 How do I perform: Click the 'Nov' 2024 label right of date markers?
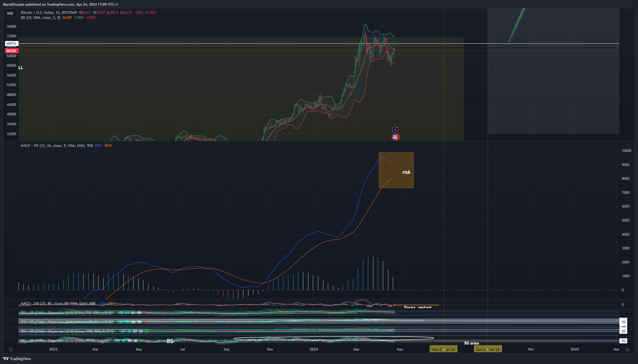(x=531, y=349)
